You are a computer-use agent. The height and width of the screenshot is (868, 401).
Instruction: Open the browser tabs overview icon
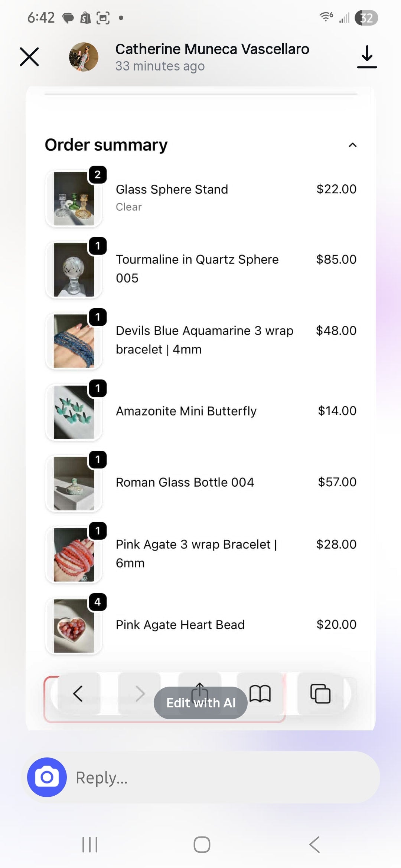coord(320,693)
